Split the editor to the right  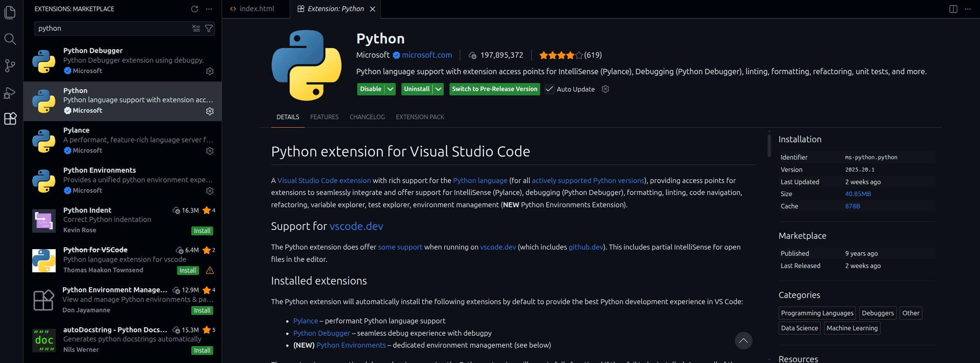click(x=953, y=9)
